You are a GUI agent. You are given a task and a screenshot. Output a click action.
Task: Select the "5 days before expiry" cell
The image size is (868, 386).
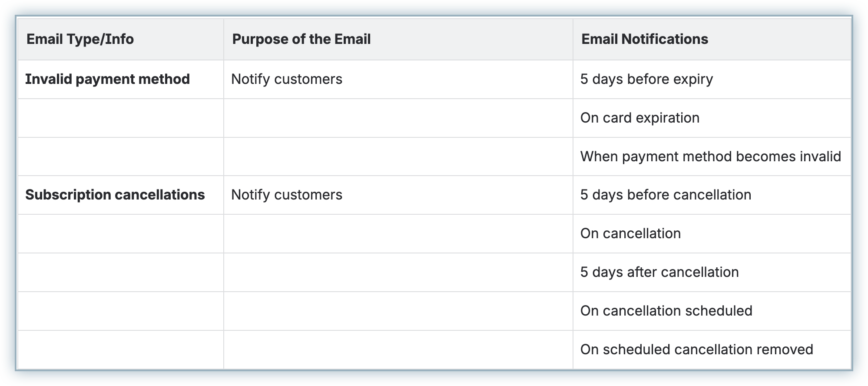click(646, 79)
